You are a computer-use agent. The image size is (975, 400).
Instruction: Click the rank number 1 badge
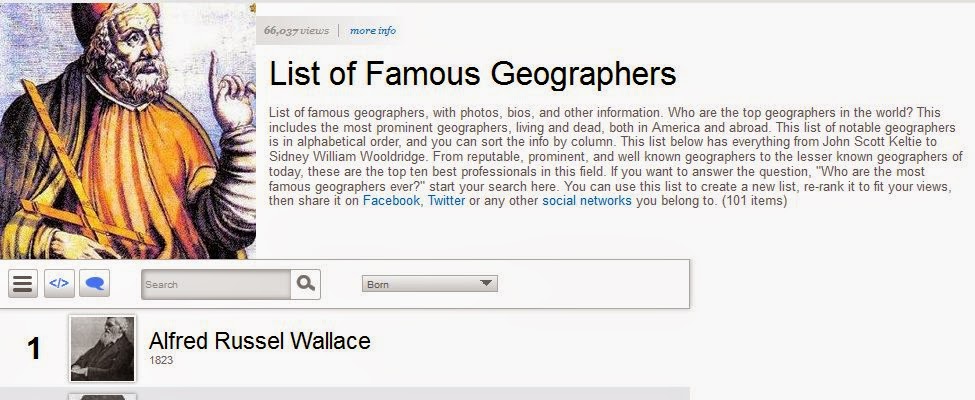(34, 349)
